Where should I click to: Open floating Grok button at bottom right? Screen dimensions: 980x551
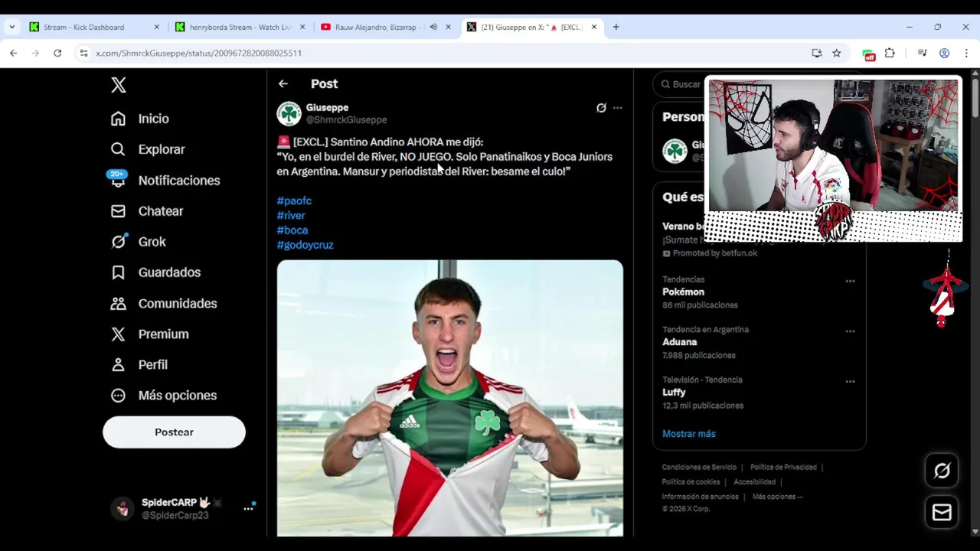(942, 471)
